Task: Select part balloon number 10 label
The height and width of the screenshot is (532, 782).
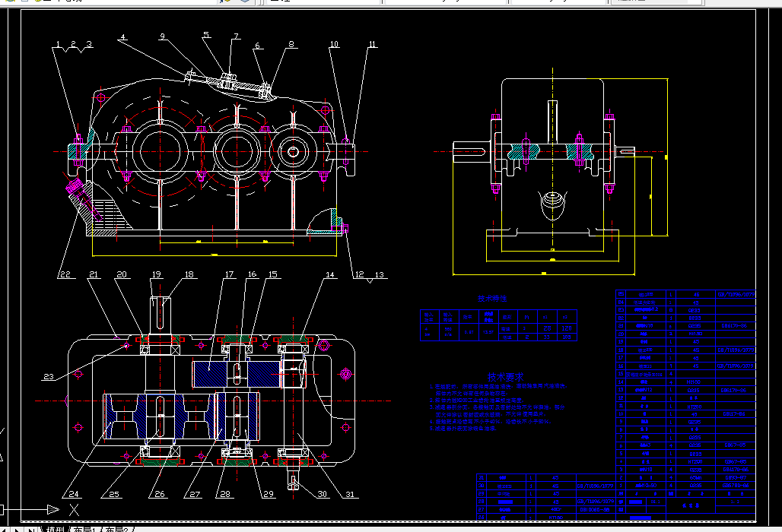Action: tap(334, 44)
